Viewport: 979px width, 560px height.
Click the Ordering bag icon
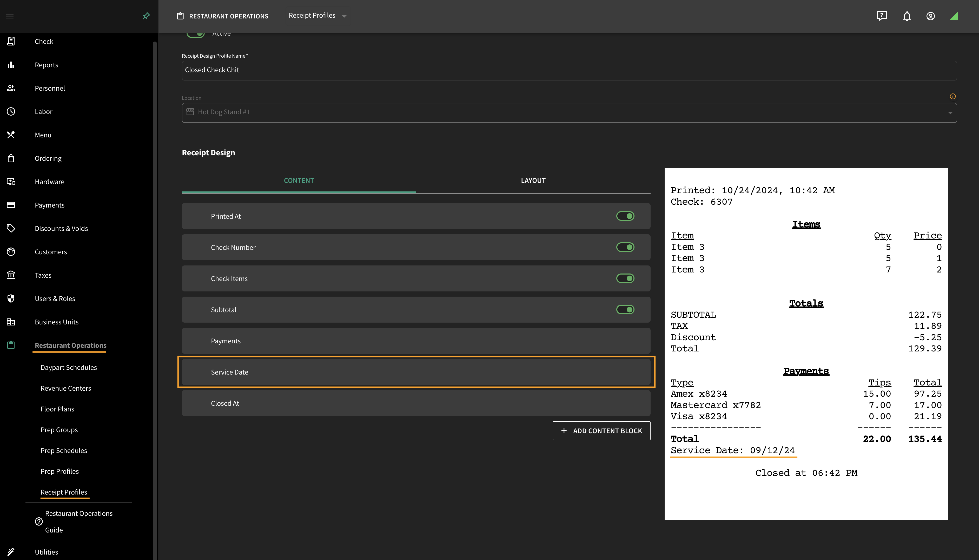pyautogui.click(x=11, y=158)
